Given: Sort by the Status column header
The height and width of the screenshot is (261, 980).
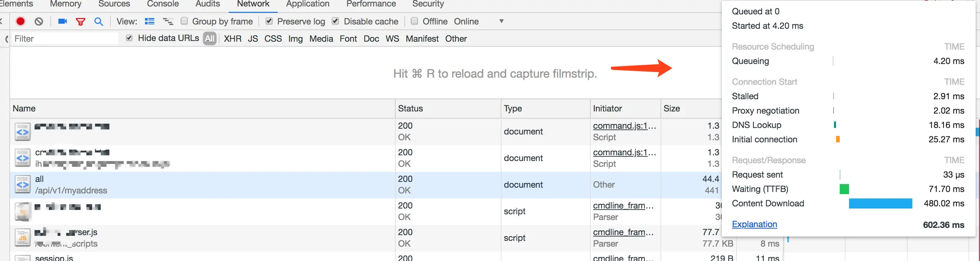Looking at the screenshot, I should [448, 109].
